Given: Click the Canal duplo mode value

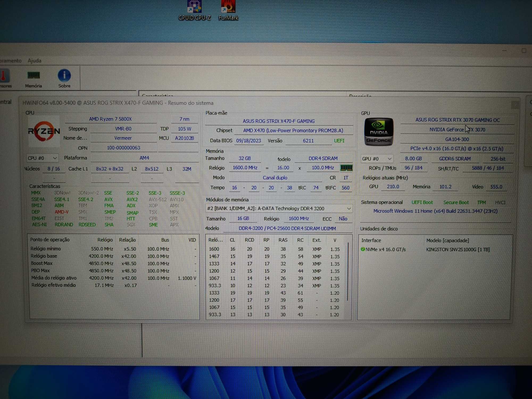Looking at the screenshot, I should (x=275, y=178).
